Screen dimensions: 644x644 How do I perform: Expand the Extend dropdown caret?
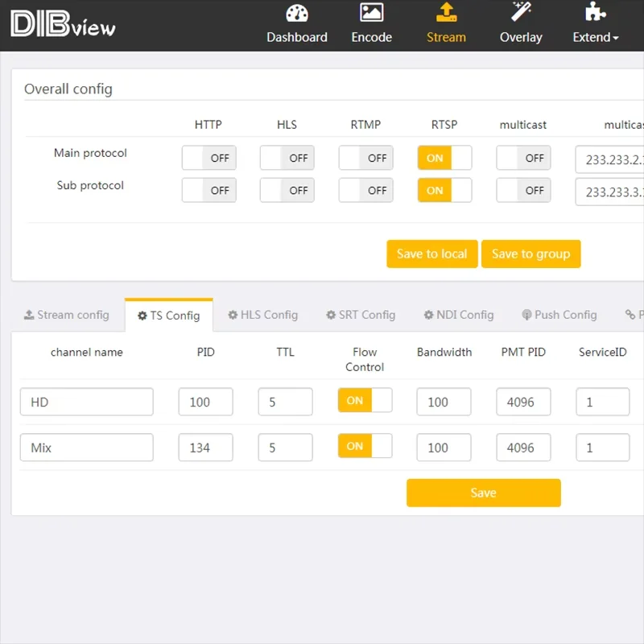pos(616,38)
